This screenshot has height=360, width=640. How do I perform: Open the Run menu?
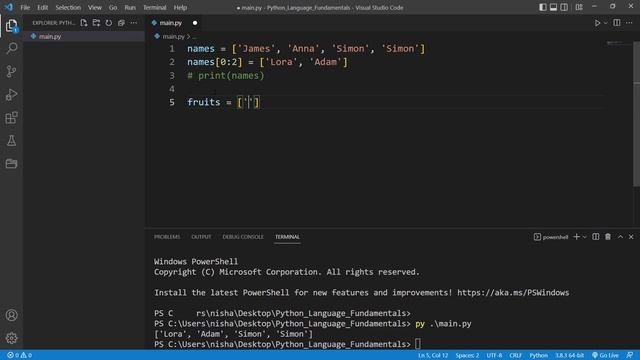tap(130, 7)
